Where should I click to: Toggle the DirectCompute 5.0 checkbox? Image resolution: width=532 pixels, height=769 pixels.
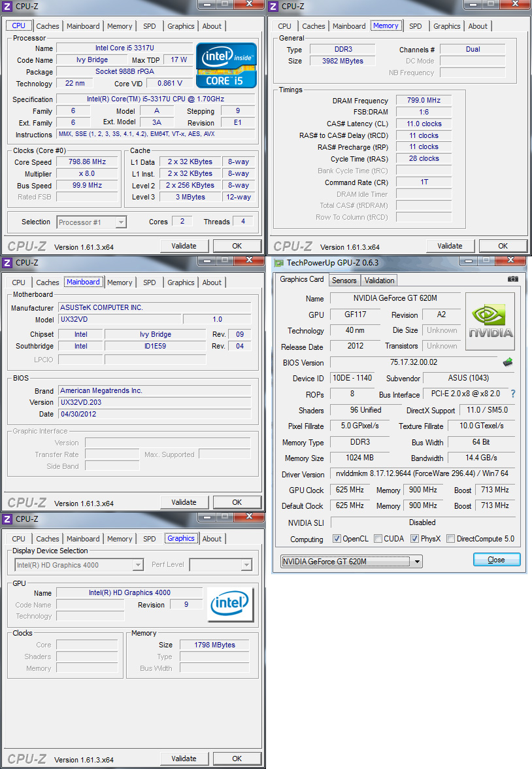pyautogui.click(x=450, y=539)
